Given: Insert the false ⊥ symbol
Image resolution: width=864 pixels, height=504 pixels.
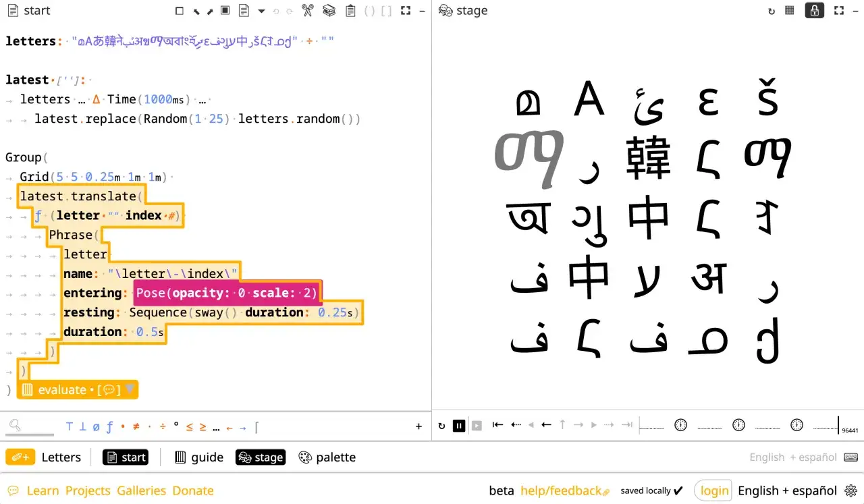Looking at the screenshot, I should coord(82,426).
